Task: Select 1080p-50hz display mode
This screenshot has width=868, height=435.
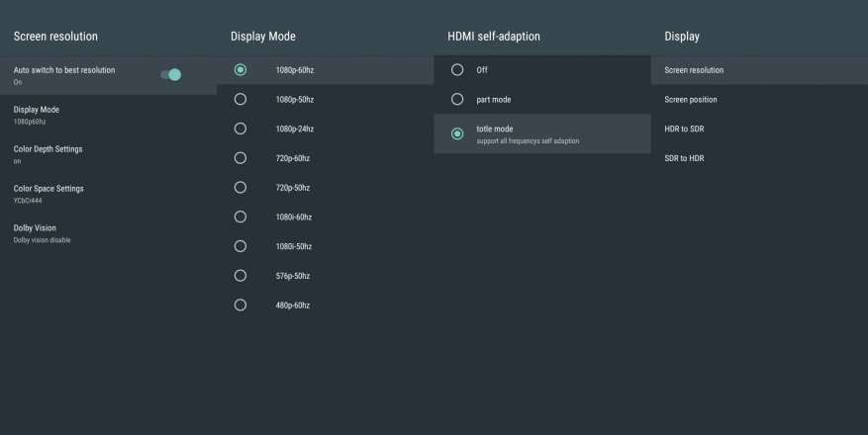Action: pyautogui.click(x=241, y=99)
